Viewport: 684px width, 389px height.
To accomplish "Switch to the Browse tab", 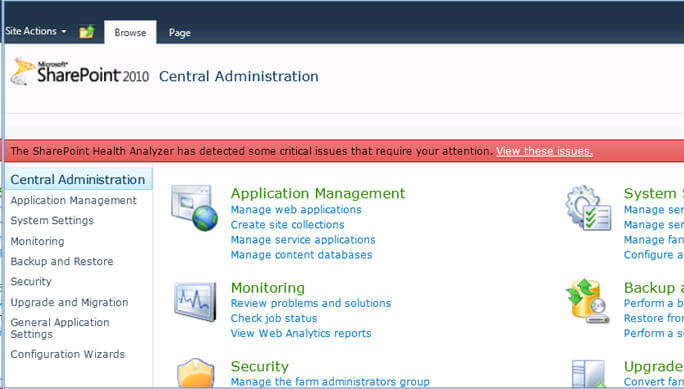I will tap(130, 33).
